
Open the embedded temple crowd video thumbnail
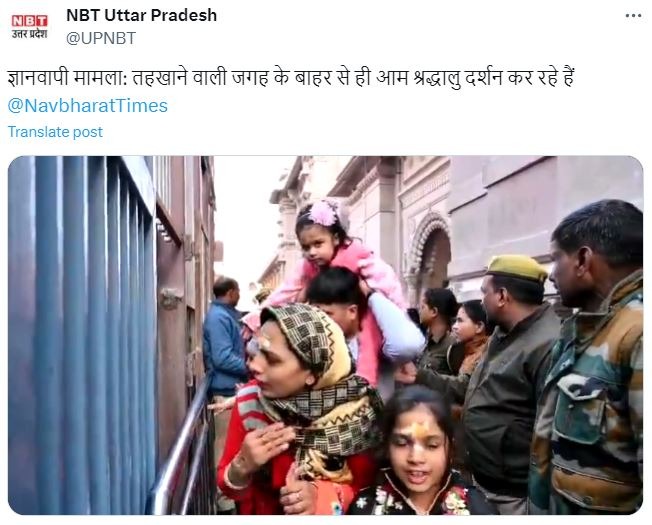(x=326, y=335)
